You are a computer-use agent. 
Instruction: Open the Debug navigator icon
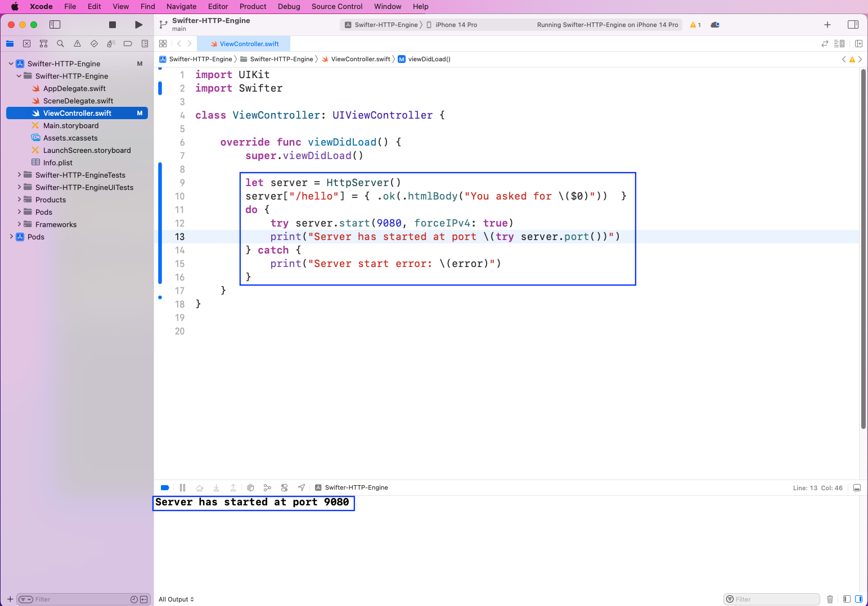coord(111,44)
